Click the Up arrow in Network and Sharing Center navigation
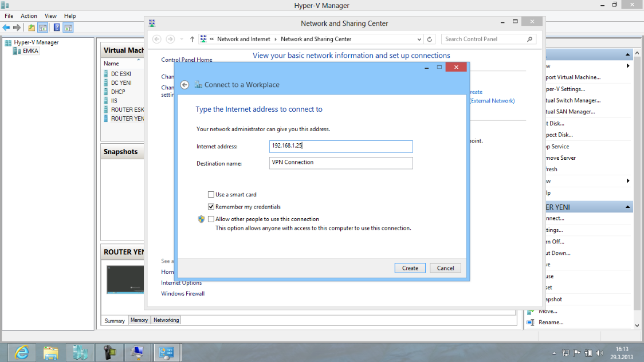The image size is (644, 362). click(192, 39)
